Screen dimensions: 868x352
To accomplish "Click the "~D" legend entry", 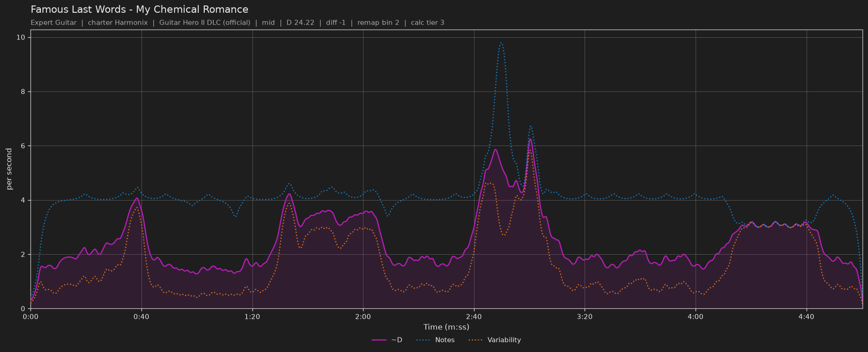I will click(387, 340).
